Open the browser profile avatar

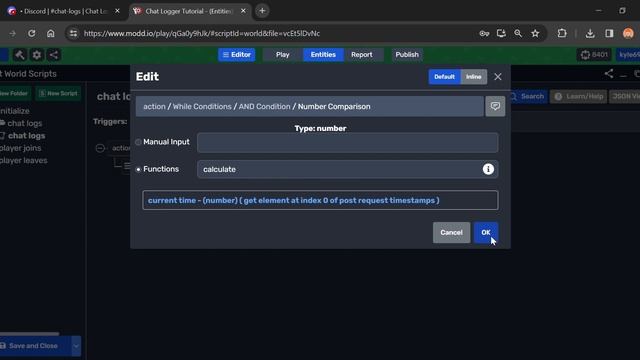(628, 33)
